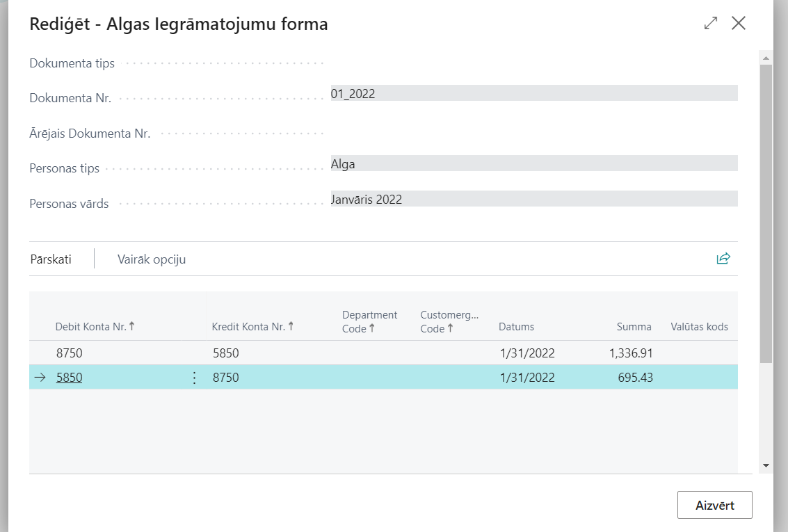The height and width of the screenshot is (532, 788).
Task: Expand dialog to full screen with arrows icon
Action: coord(710,23)
